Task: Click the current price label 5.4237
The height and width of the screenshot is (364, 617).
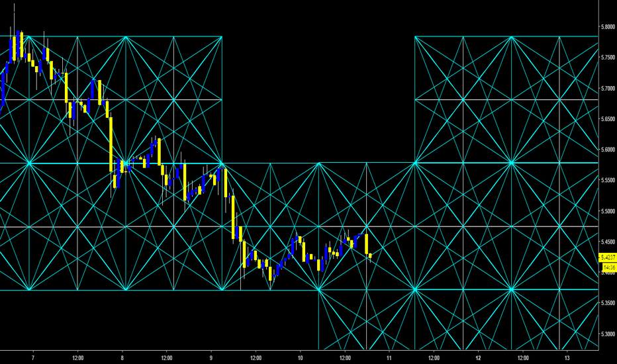Action: [x=608, y=257]
